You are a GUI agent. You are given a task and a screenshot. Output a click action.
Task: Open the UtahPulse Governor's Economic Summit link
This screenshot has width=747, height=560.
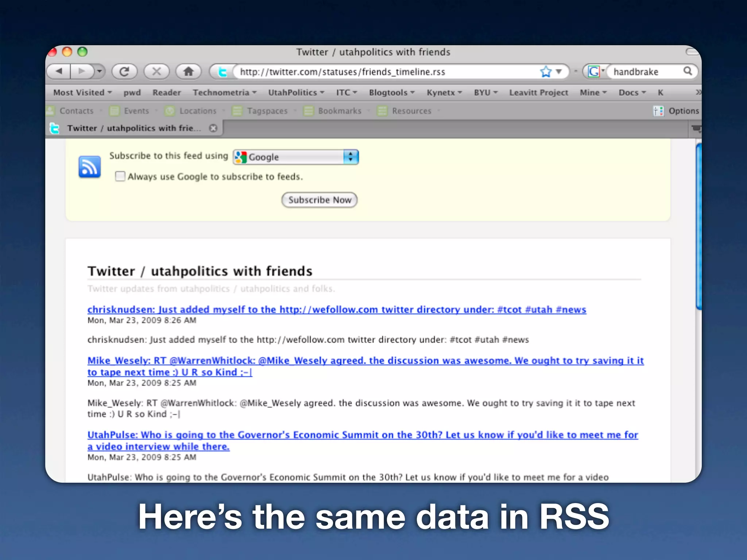[x=363, y=440]
